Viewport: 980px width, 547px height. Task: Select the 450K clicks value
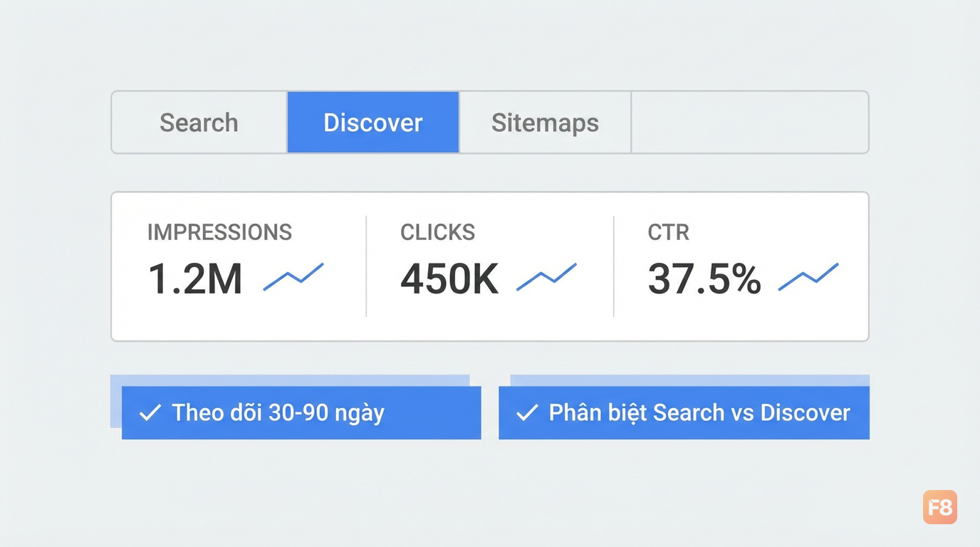point(449,278)
